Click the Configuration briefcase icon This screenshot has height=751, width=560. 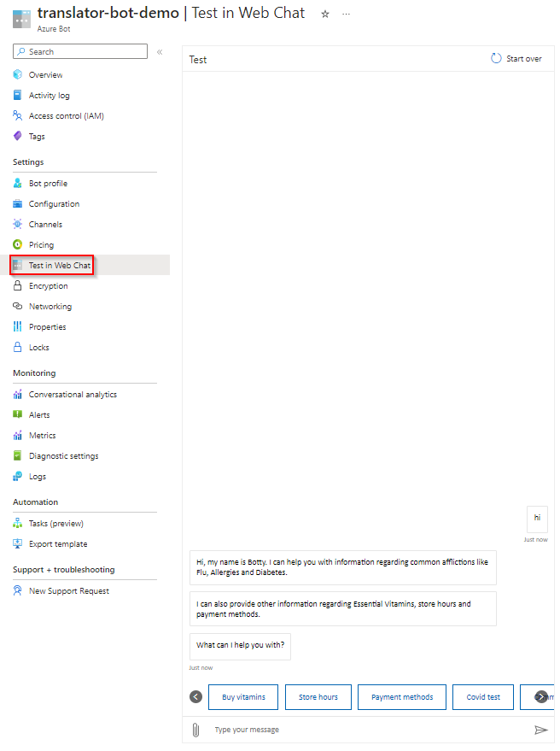click(18, 203)
